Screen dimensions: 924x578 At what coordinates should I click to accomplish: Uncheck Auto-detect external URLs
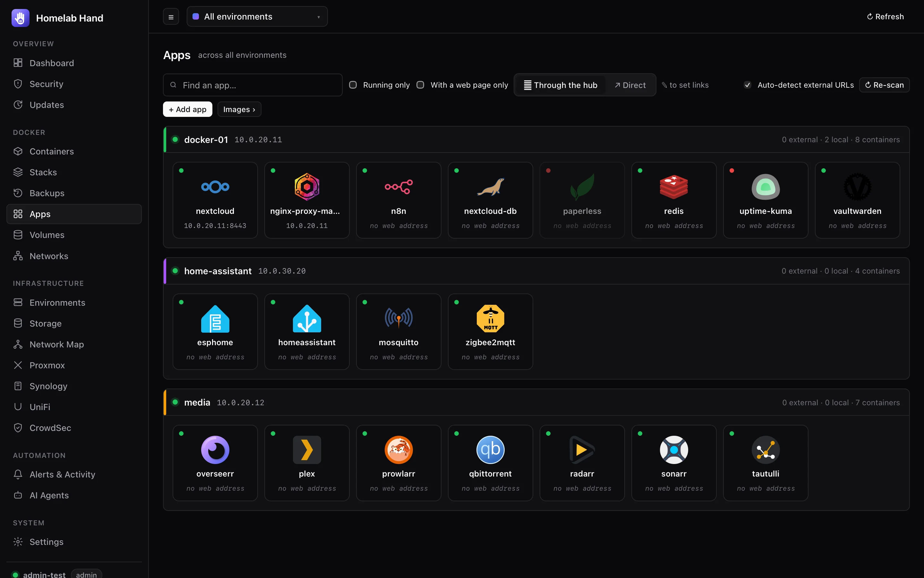747,85
